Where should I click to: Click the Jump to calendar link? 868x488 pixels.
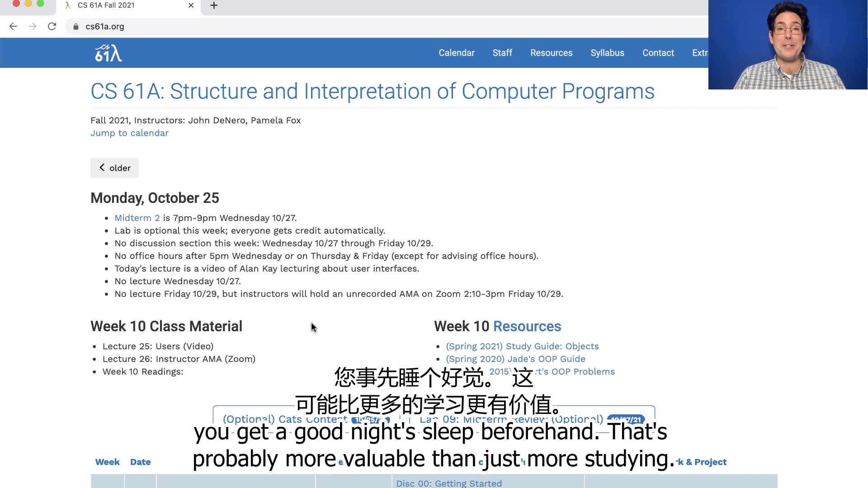pyautogui.click(x=129, y=133)
